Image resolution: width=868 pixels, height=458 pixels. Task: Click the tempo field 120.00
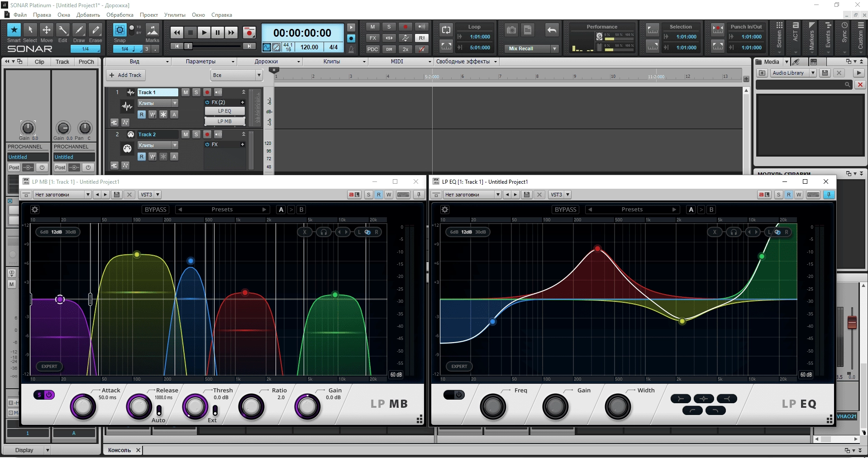[x=310, y=47]
